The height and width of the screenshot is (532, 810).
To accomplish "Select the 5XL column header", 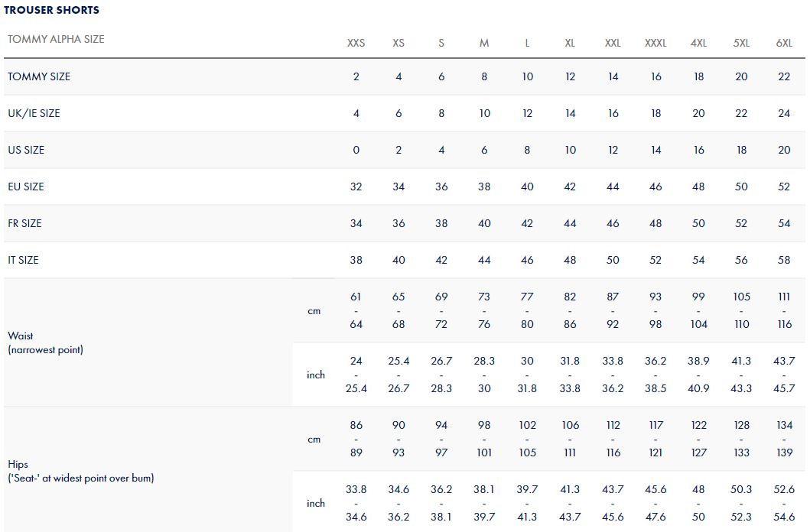I will 741,43.
